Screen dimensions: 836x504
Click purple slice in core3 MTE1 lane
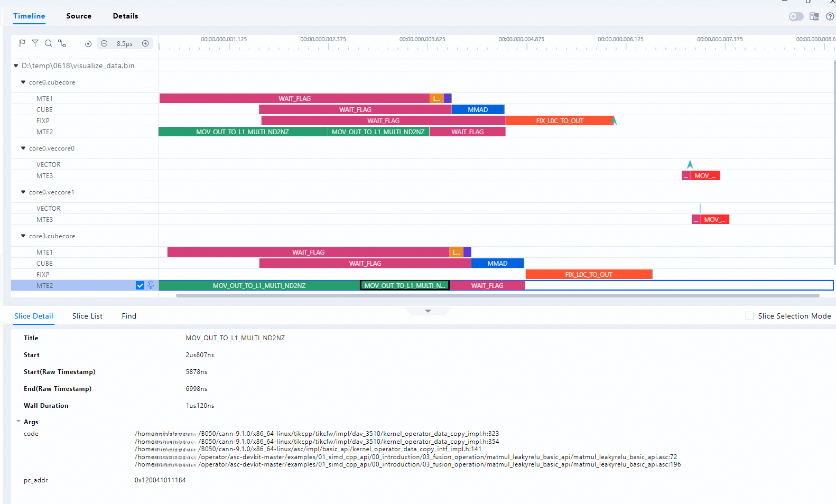467,252
